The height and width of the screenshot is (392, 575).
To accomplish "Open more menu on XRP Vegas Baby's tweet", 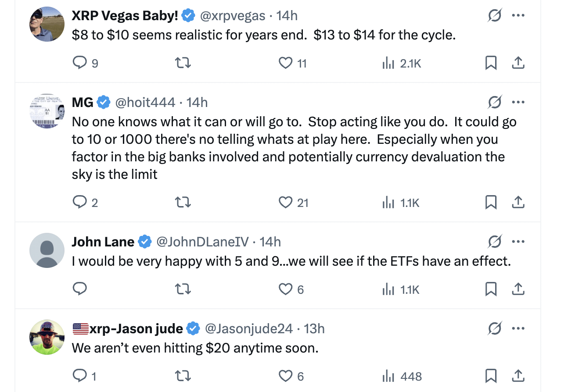I will 518,16.
